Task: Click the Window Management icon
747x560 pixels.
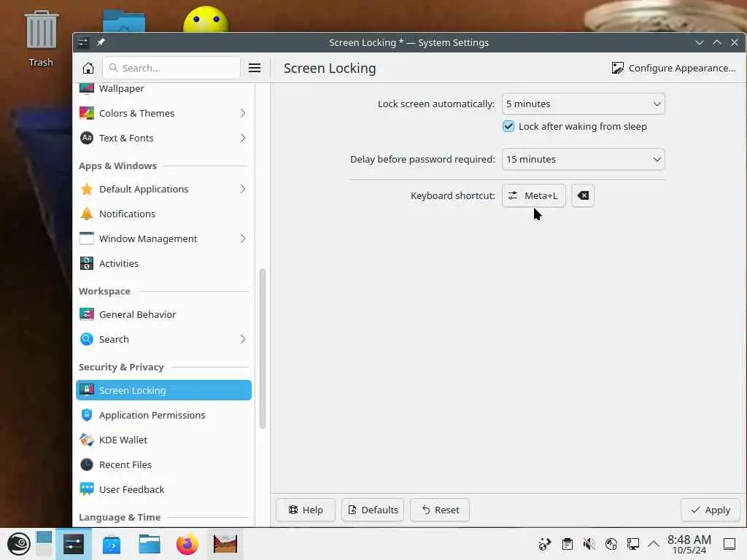Action: [x=87, y=238]
